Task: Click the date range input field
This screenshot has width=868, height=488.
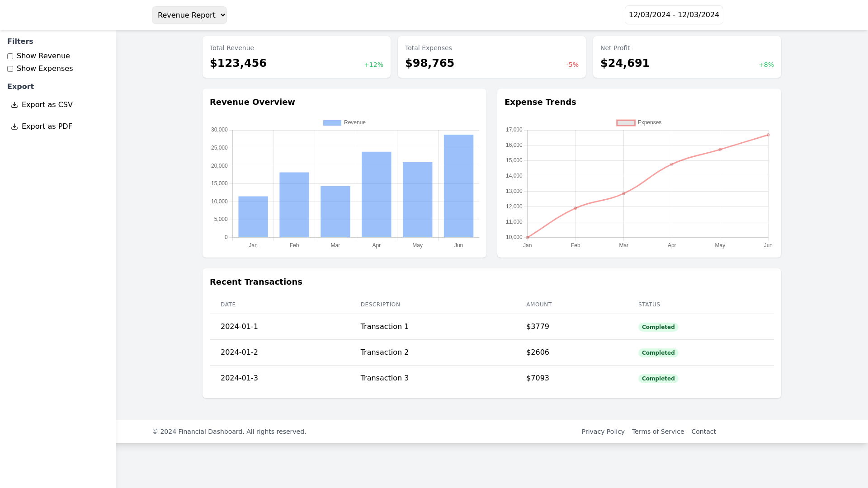Action: pos(674,15)
